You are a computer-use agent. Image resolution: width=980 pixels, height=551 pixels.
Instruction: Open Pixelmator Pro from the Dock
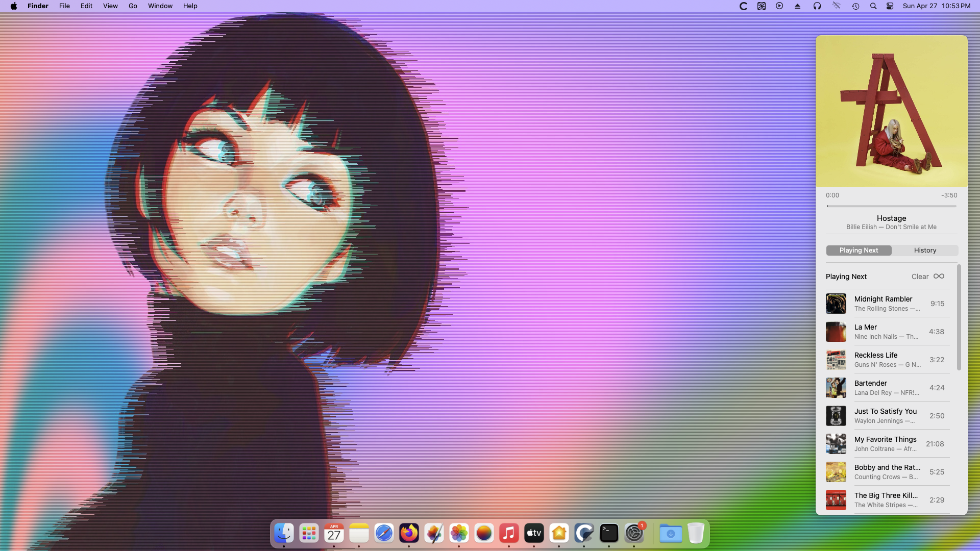click(x=434, y=534)
